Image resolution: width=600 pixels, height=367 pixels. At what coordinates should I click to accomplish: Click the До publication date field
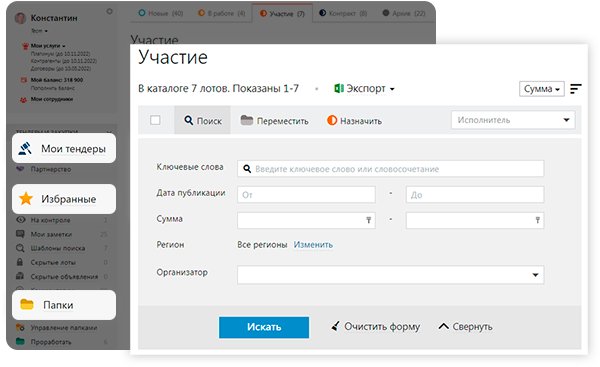475,194
